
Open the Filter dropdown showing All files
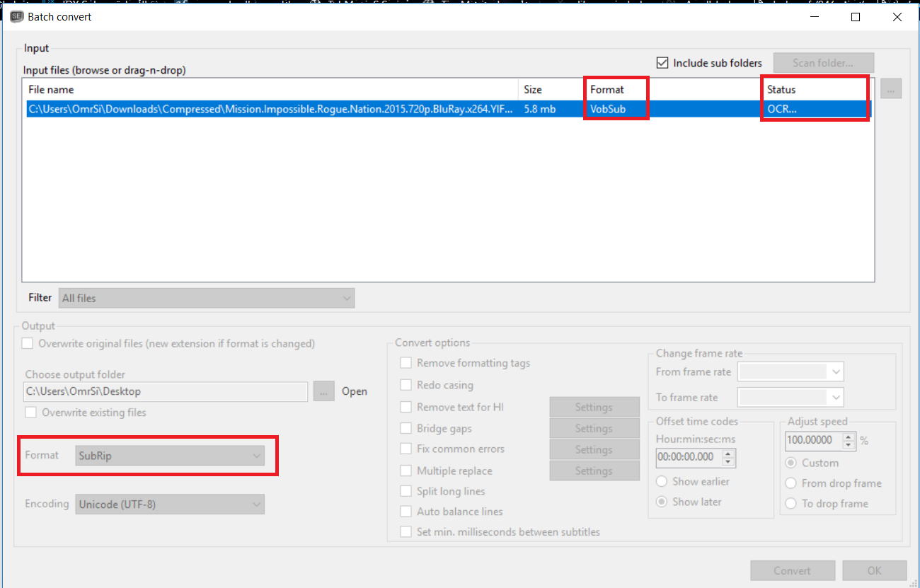pyautogui.click(x=206, y=298)
